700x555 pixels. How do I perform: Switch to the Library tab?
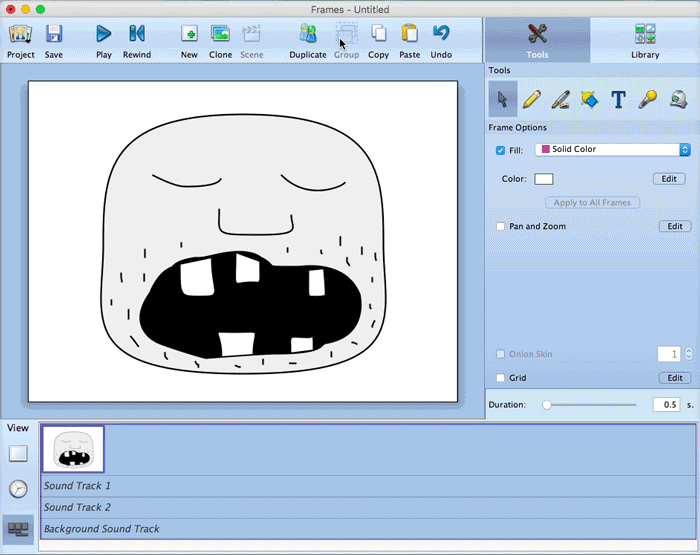[x=645, y=40]
